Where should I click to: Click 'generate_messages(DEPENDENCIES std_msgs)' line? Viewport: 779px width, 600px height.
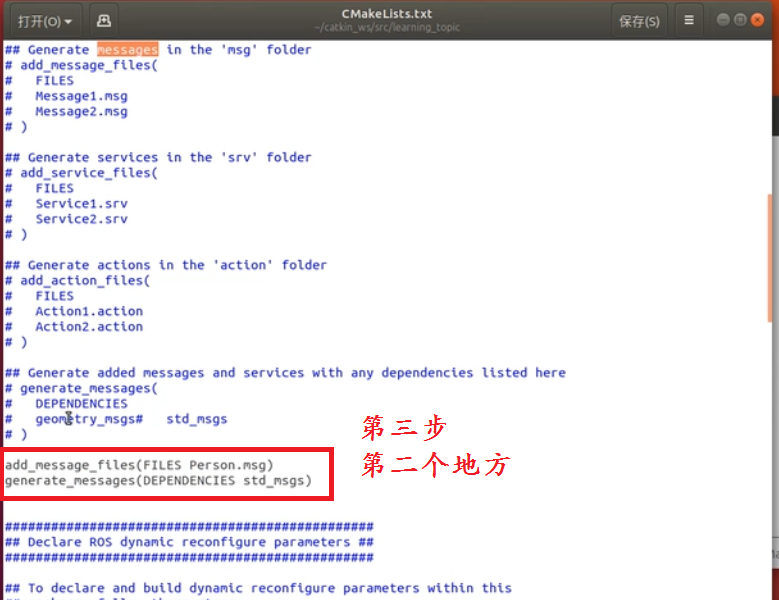(158, 481)
